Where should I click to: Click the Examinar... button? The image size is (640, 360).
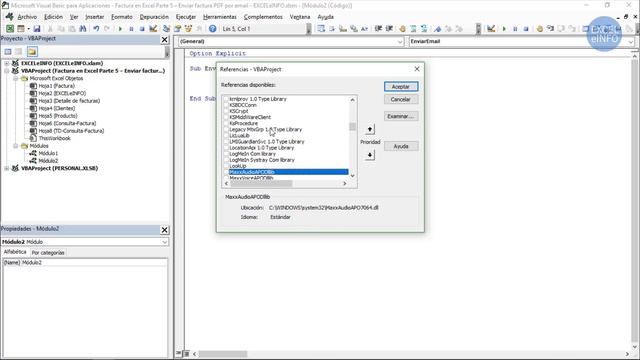pyautogui.click(x=401, y=116)
